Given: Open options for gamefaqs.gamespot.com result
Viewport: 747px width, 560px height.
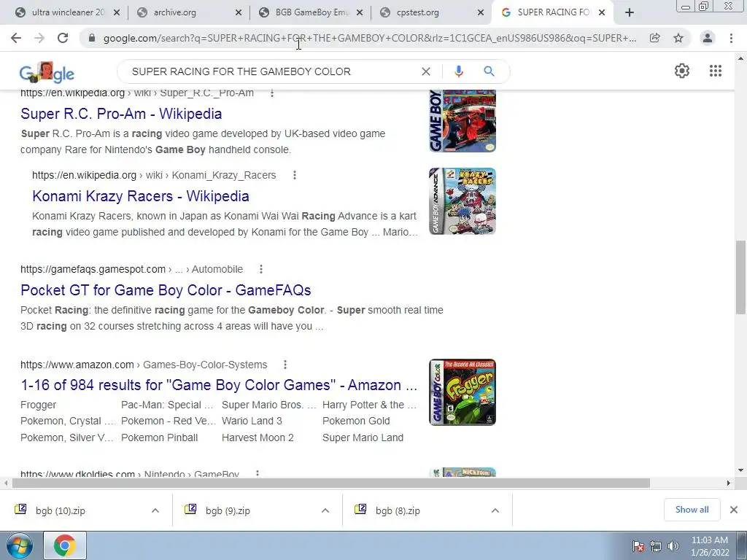Looking at the screenshot, I should click(261, 269).
